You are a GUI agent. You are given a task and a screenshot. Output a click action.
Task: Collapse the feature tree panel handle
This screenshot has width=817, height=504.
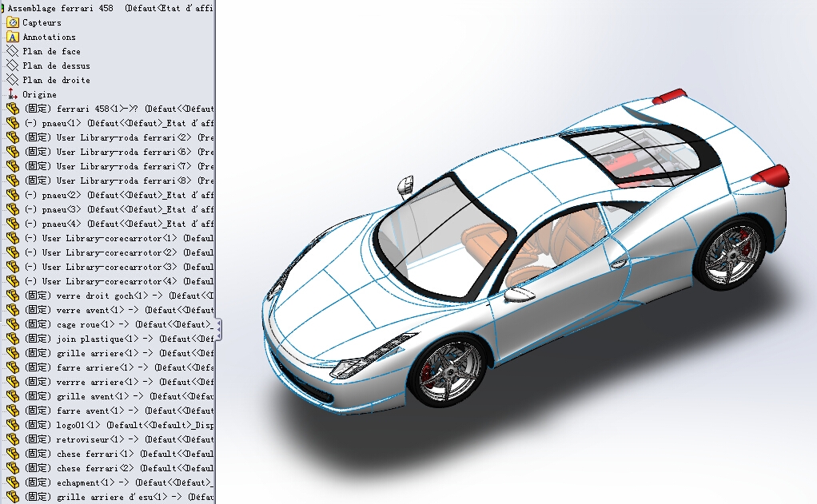219,330
